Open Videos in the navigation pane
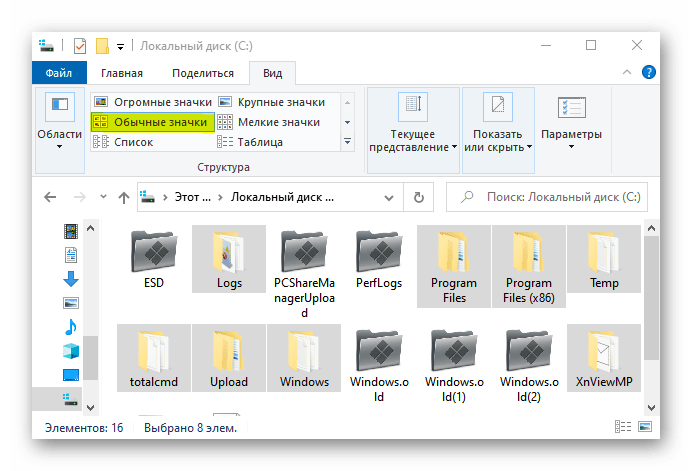Viewport: 692px width, 471px height. 71,231
